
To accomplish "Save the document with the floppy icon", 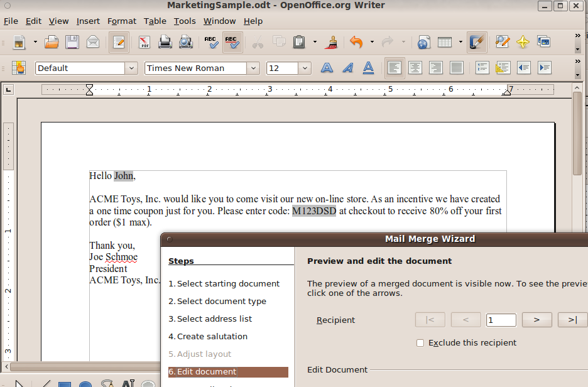I will point(72,42).
